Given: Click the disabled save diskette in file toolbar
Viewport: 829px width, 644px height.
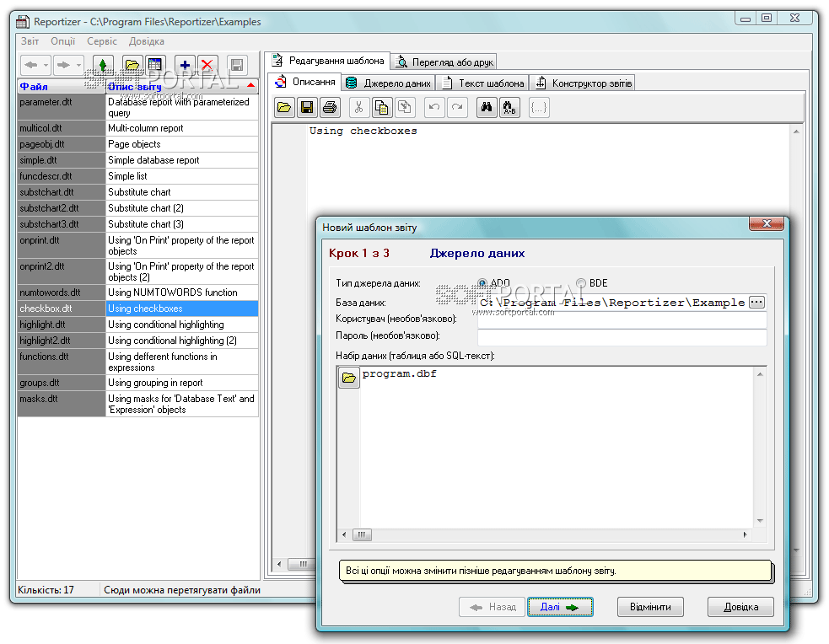Looking at the screenshot, I should point(237,65).
